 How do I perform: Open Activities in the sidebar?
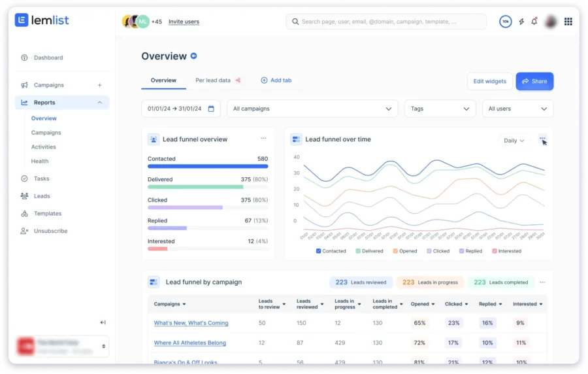coord(44,146)
